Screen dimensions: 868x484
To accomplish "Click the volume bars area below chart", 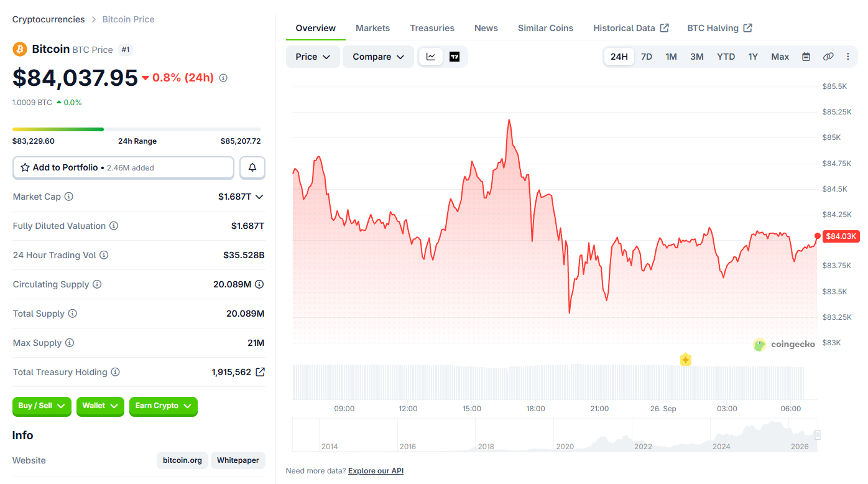I will tap(548, 382).
